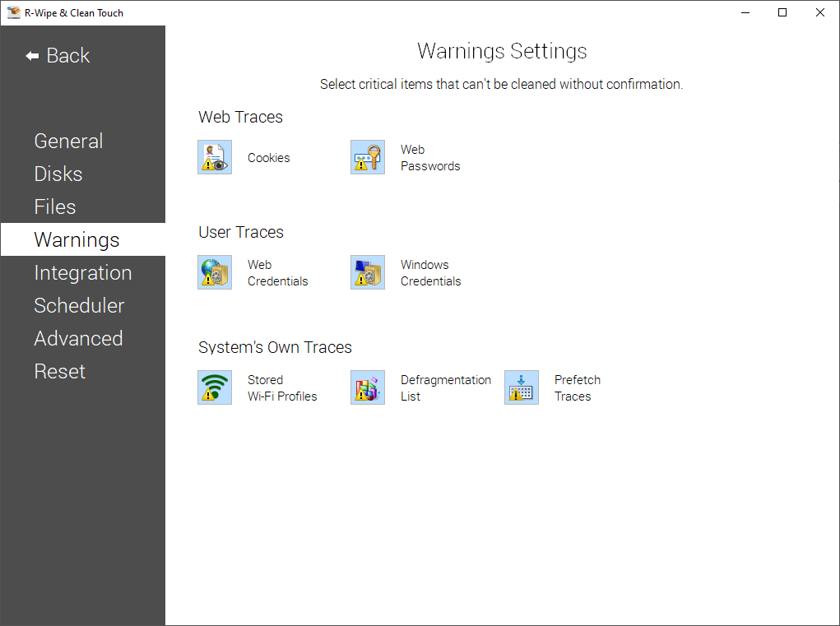This screenshot has height=626, width=840.
Task: Toggle the Cookies warning icon
Action: [x=214, y=157]
